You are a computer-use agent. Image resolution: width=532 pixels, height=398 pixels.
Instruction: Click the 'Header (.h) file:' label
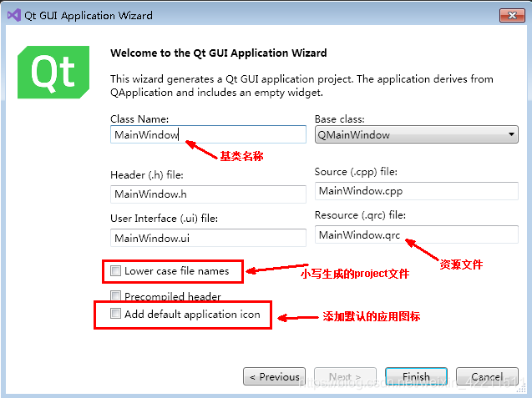(x=147, y=175)
